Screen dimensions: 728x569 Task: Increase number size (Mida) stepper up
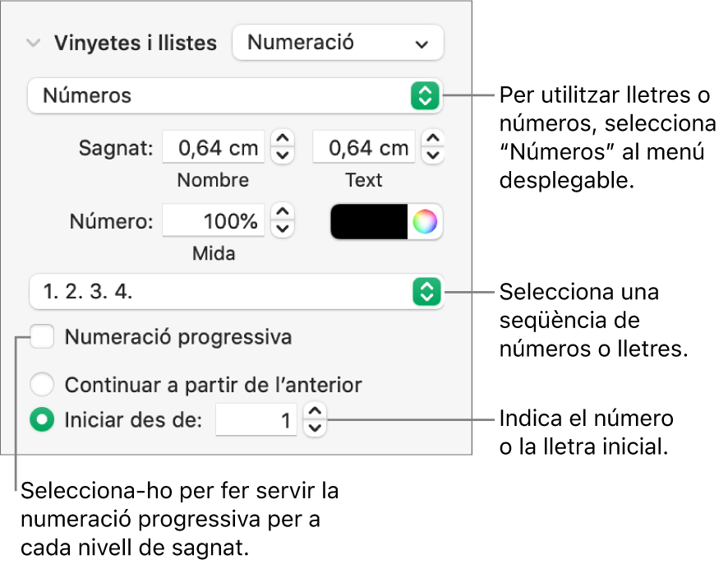pyautogui.click(x=283, y=214)
